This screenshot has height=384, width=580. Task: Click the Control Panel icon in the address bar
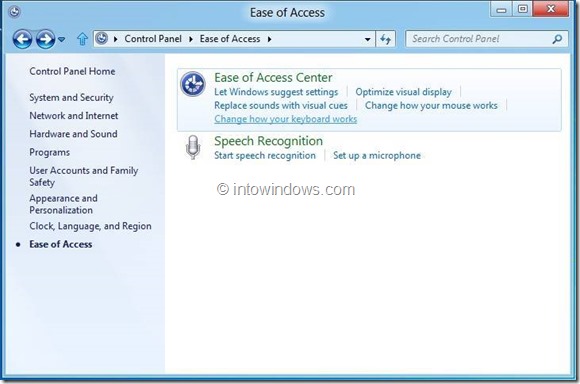coord(102,38)
